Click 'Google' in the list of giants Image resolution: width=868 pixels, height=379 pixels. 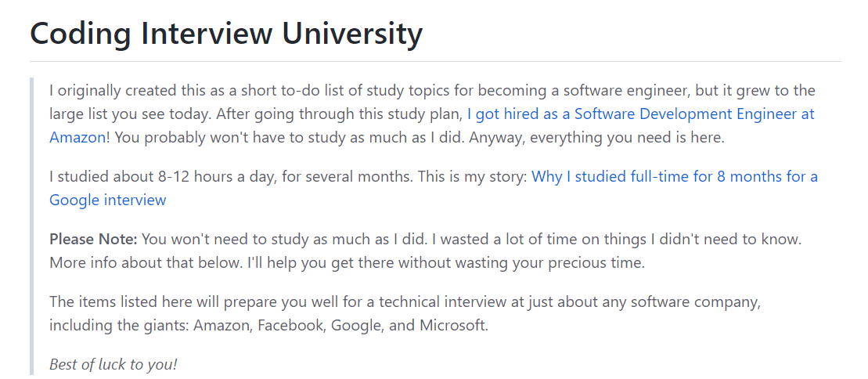coord(356,326)
